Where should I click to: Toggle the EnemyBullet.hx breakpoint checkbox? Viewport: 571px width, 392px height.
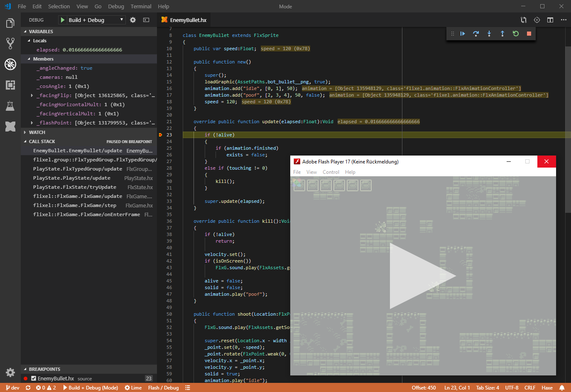[x=34, y=378]
